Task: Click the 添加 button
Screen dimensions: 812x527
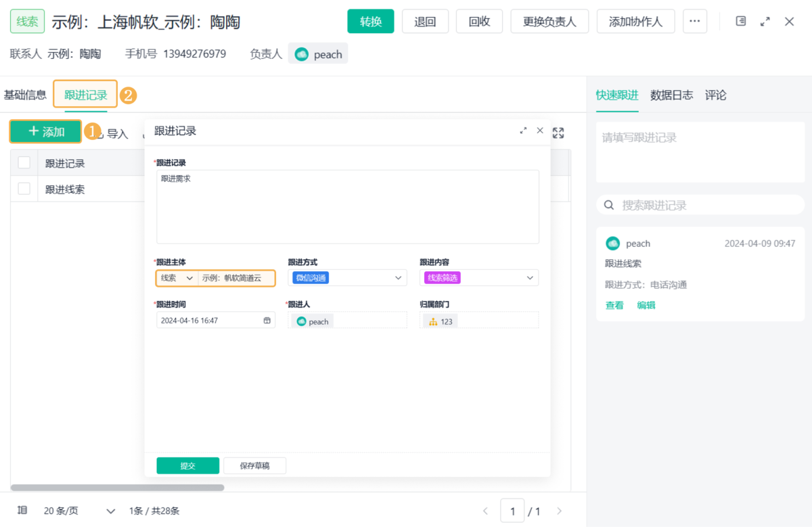Action: point(45,131)
